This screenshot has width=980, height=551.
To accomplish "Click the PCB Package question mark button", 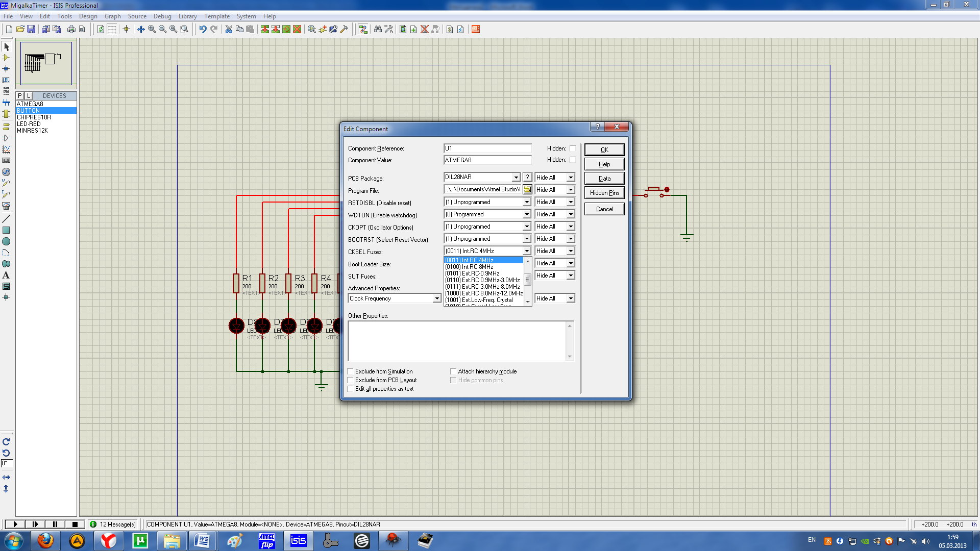I will pyautogui.click(x=527, y=177).
